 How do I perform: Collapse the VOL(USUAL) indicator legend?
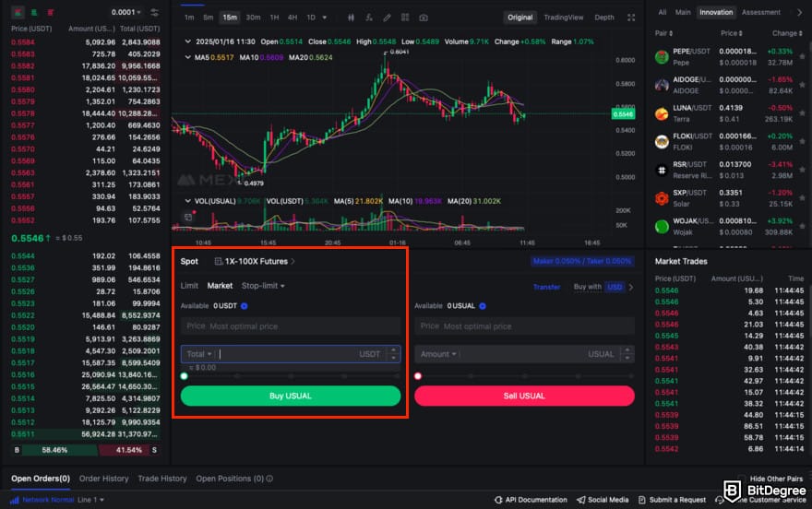[x=187, y=201]
